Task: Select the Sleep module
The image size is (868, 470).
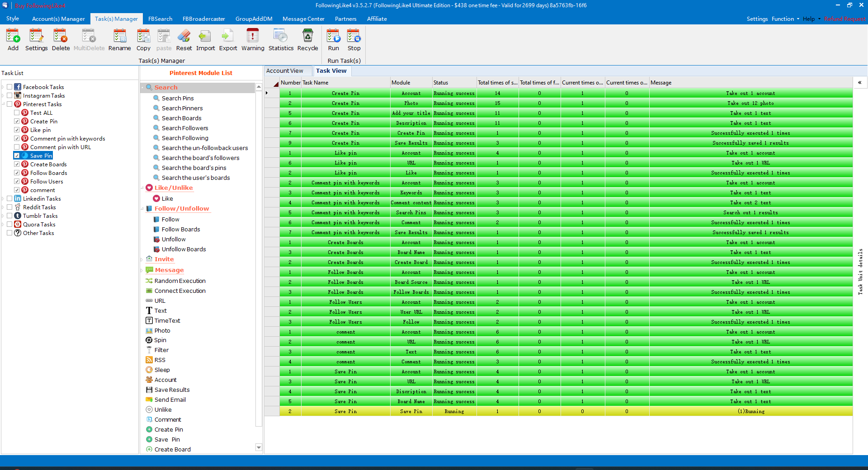Action: tap(162, 370)
